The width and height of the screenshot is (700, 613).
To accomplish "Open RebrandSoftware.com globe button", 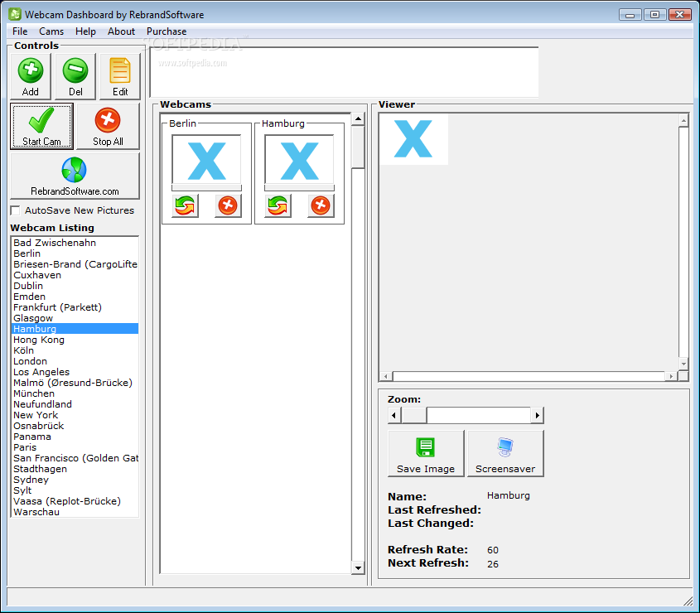I will [75, 176].
